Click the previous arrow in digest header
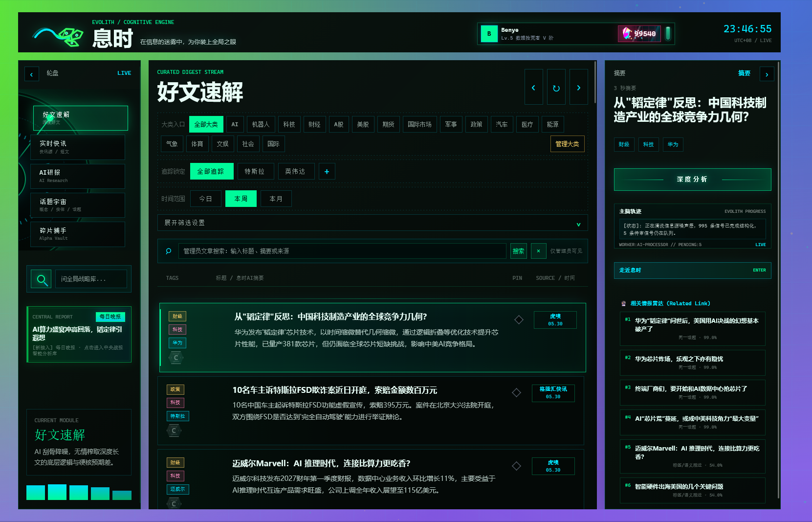 (533, 87)
